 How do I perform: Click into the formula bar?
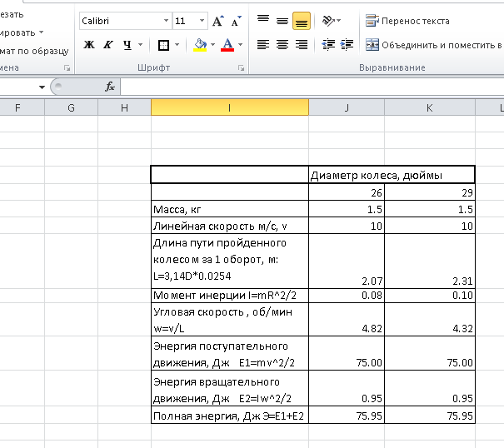point(312,87)
